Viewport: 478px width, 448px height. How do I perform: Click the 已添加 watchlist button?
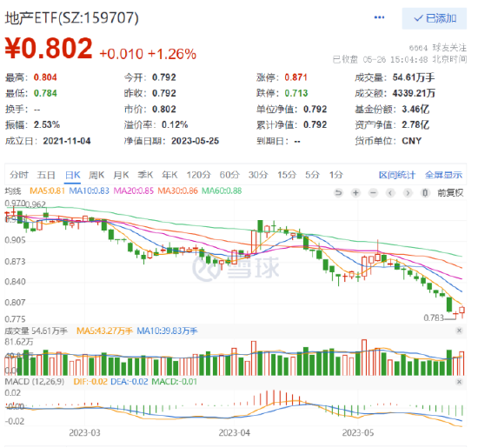(x=434, y=18)
